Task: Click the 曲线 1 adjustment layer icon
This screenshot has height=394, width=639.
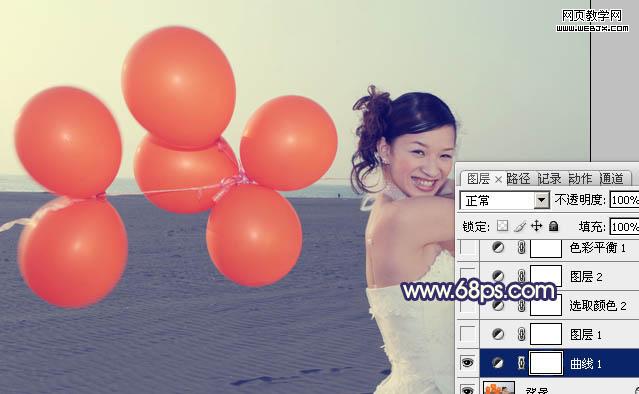Action: click(498, 363)
